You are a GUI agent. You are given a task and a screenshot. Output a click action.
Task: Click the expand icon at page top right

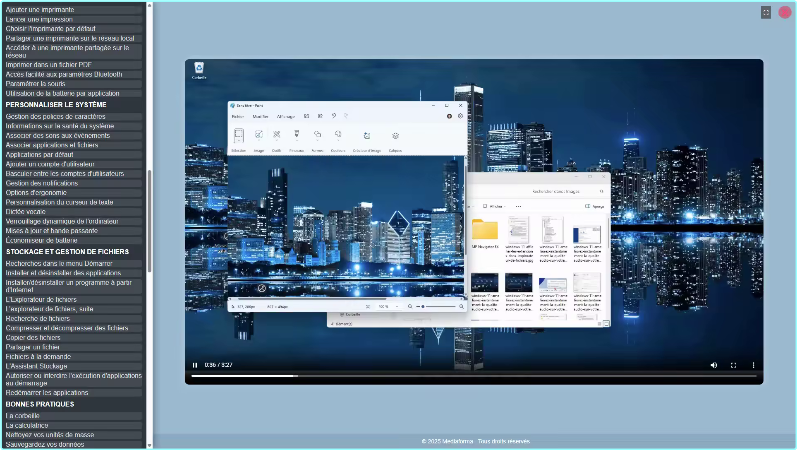pyautogui.click(x=766, y=12)
